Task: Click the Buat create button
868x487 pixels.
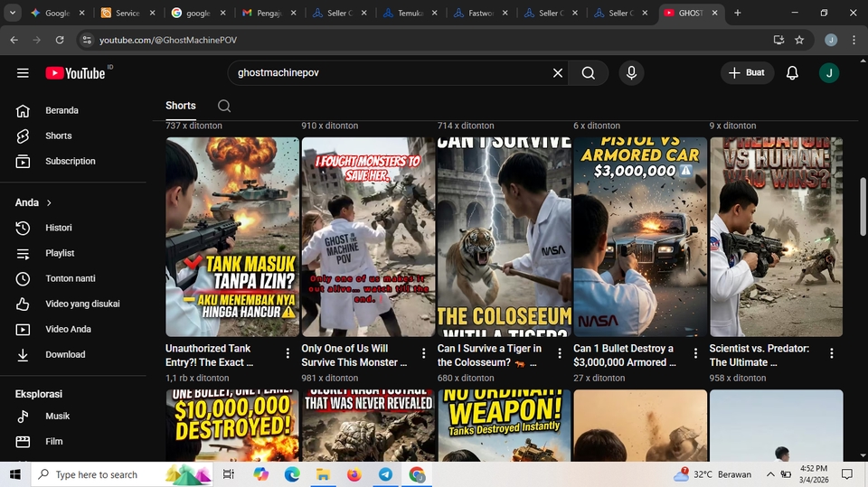Action: pos(747,73)
